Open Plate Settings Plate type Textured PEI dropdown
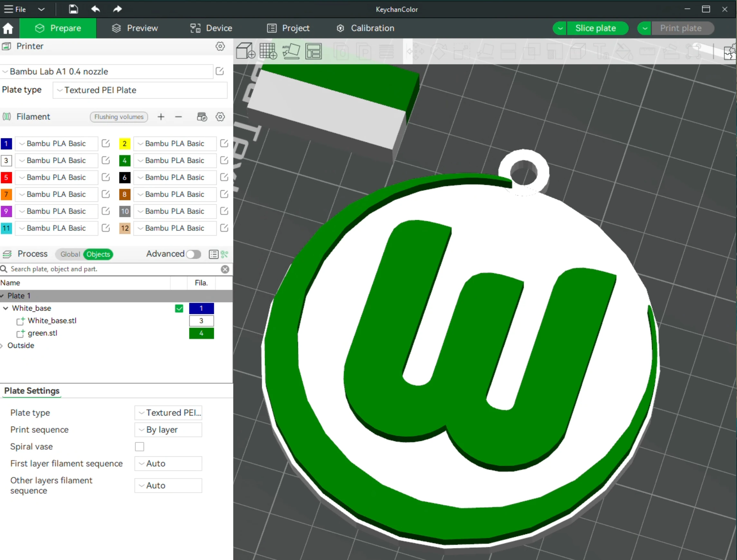This screenshot has width=737, height=560. [x=168, y=413]
